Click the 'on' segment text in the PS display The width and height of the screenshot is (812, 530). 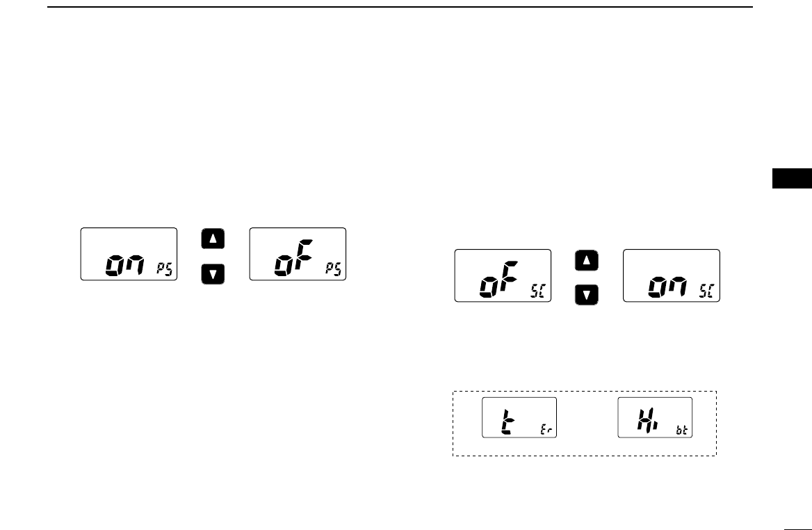(125, 266)
